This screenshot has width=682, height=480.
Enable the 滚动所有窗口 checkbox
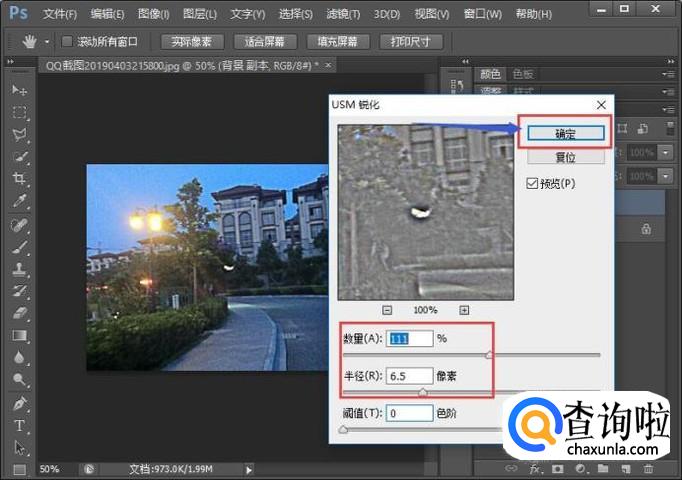67,42
